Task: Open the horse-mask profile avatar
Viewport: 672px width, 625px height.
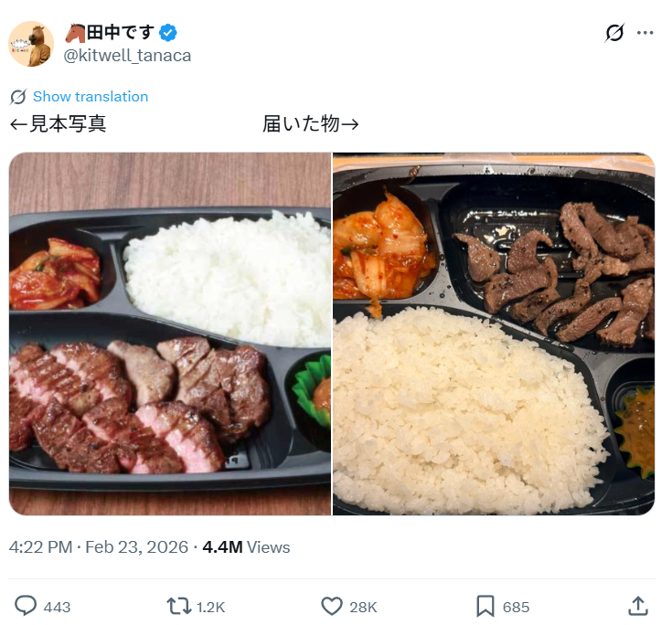Action: click(31, 44)
